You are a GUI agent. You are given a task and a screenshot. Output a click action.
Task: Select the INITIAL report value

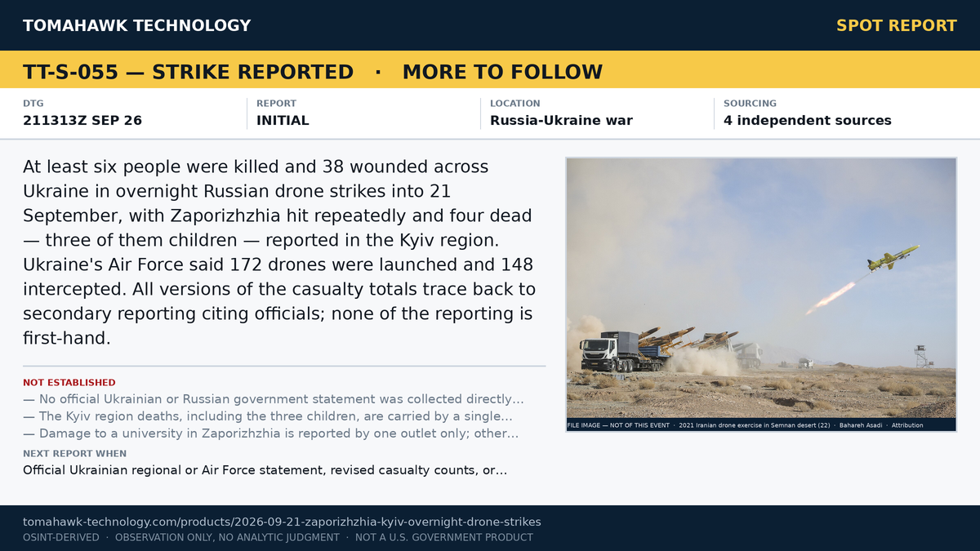283,121
